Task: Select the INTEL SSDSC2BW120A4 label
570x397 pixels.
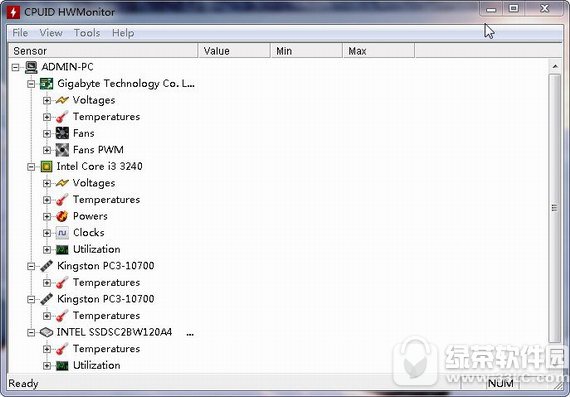Action: 114,332
